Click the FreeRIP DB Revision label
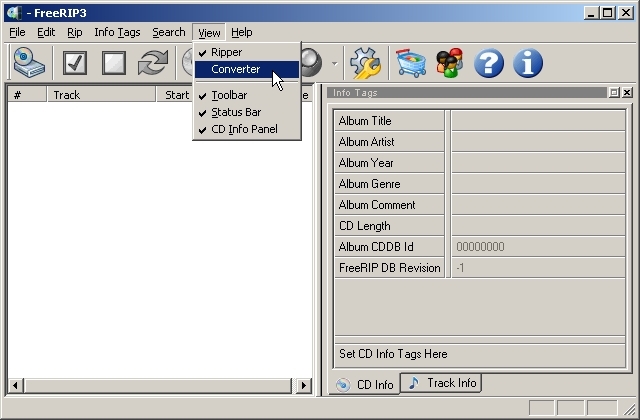Screen dimensions: 640x420 point(389,268)
